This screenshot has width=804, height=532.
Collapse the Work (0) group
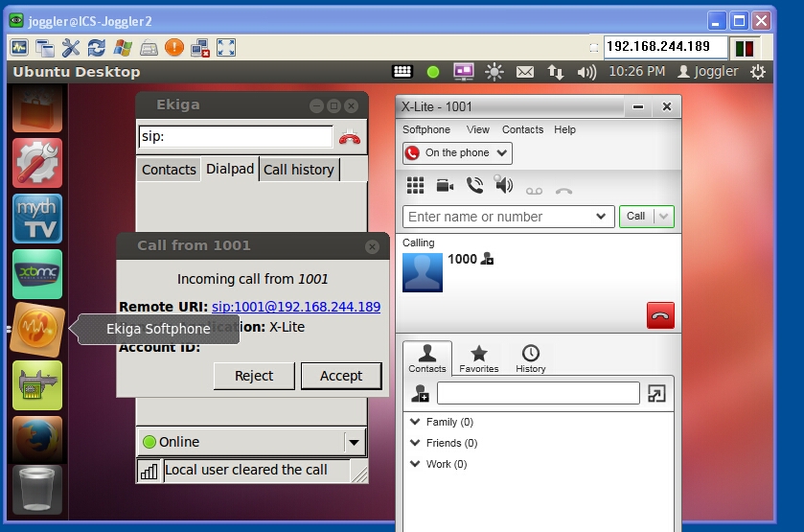coord(415,464)
